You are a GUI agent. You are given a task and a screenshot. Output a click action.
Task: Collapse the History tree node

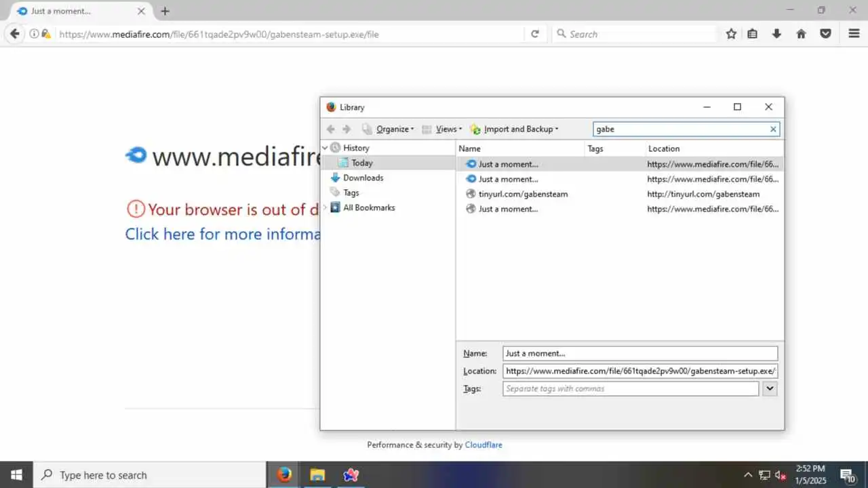325,148
